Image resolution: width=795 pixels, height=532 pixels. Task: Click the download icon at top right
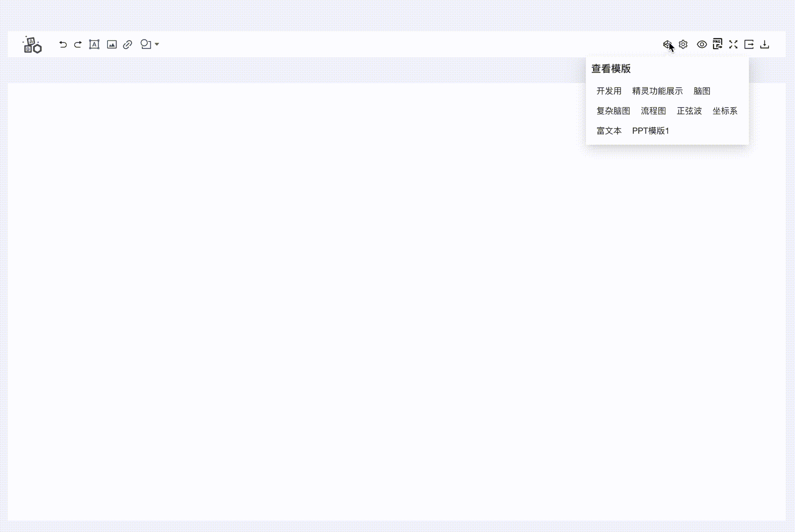pyautogui.click(x=765, y=44)
